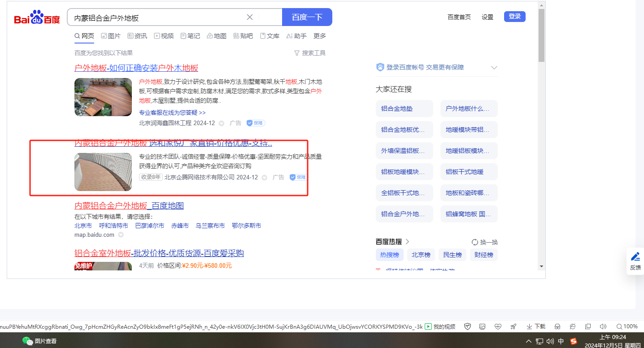Open the 下载 downloads icon
Viewport: 644px width, 348px height.
click(536, 326)
